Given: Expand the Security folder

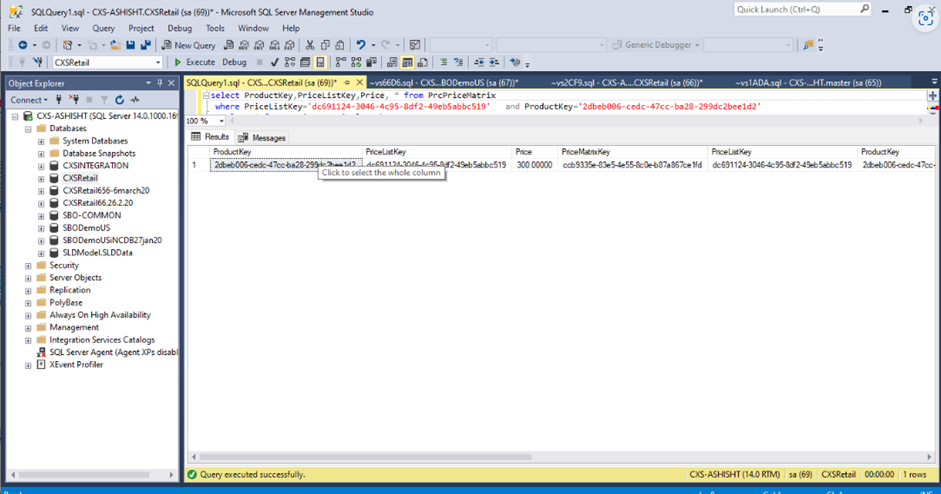Looking at the screenshot, I should [28, 266].
